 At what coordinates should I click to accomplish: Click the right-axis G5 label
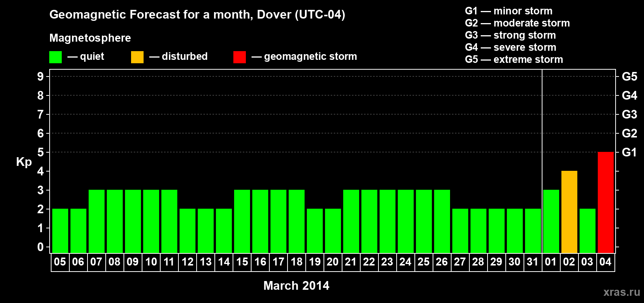click(x=630, y=77)
